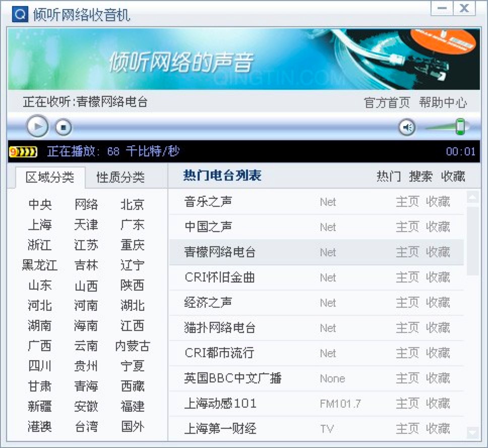
Task: Show the 热门 station list
Action: click(x=389, y=177)
